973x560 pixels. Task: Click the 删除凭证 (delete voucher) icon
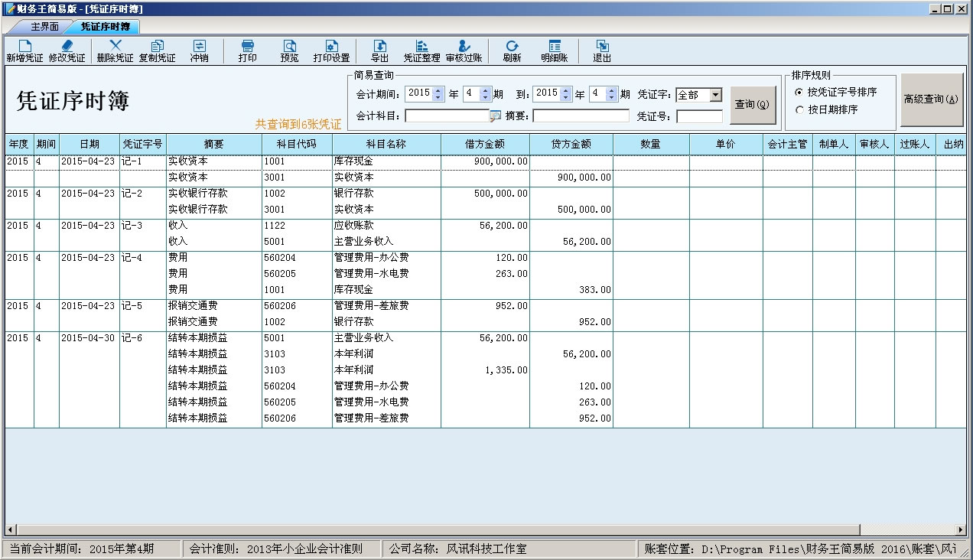pyautogui.click(x=115, y=51)
